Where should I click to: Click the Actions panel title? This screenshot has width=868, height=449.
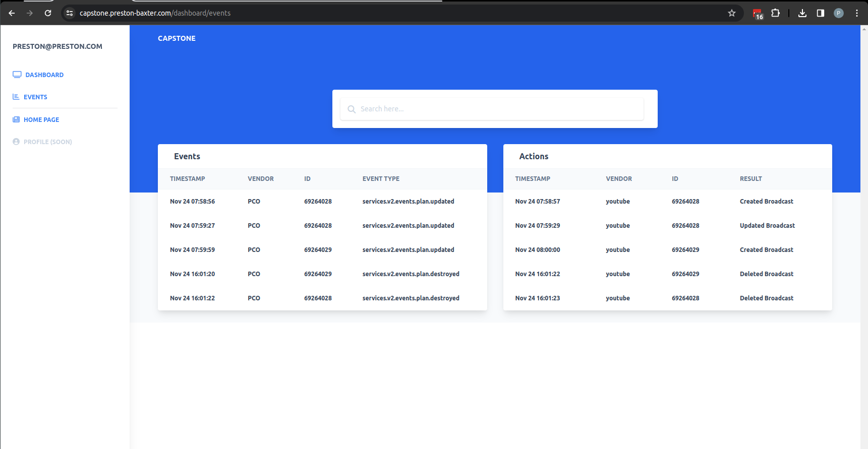pyautogui.click(x=534, y=156)
